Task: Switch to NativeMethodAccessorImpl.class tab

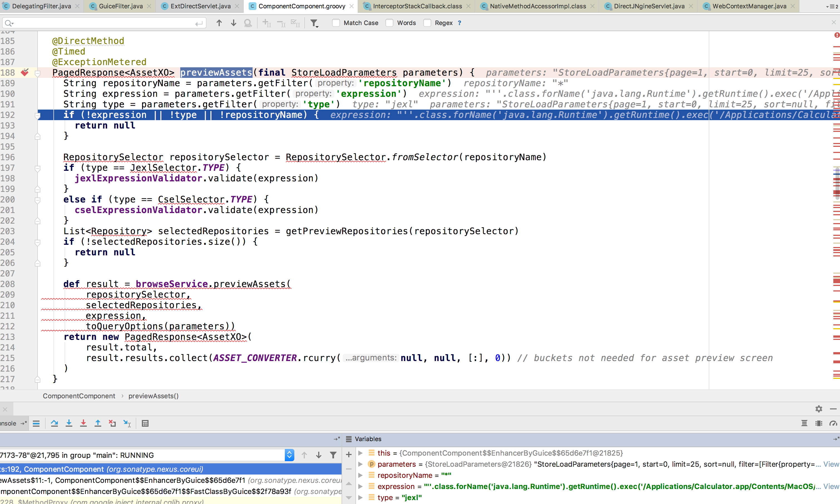Action: (x=538, y=6)
